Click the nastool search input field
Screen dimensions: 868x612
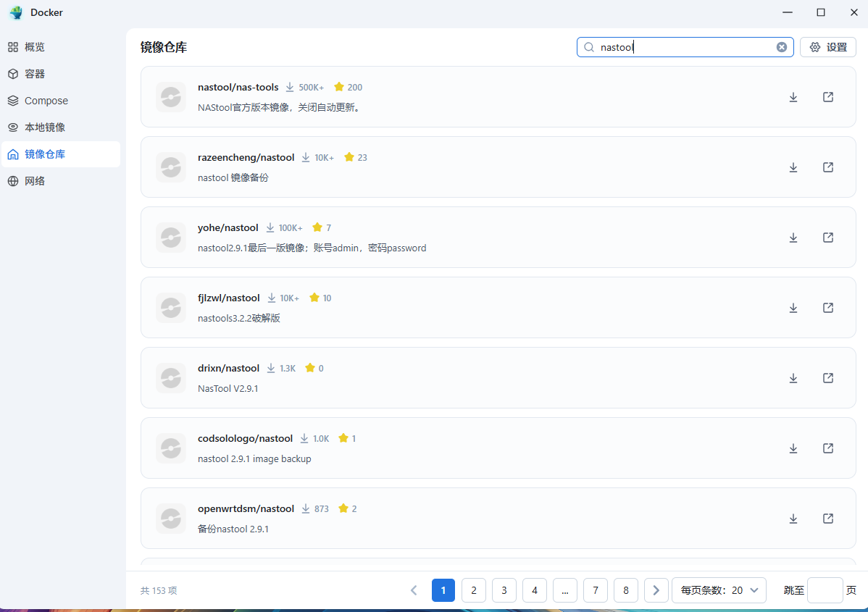point(685,47)
